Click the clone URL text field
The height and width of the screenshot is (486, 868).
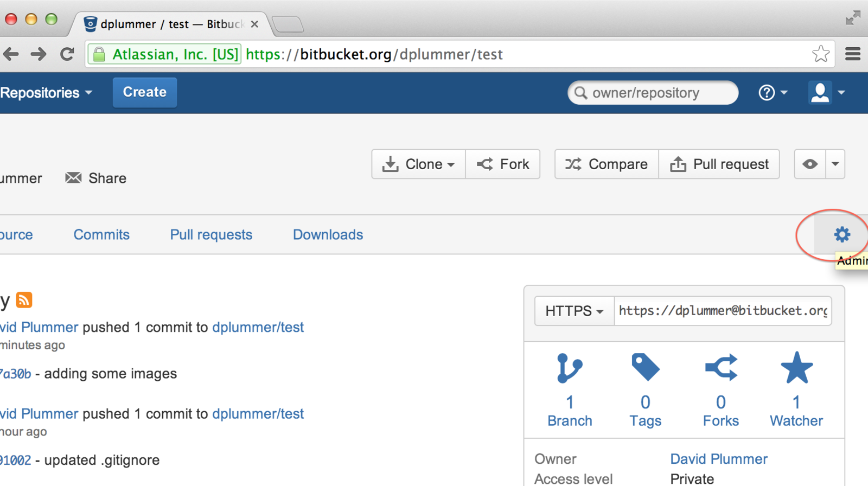pos(723,311)
